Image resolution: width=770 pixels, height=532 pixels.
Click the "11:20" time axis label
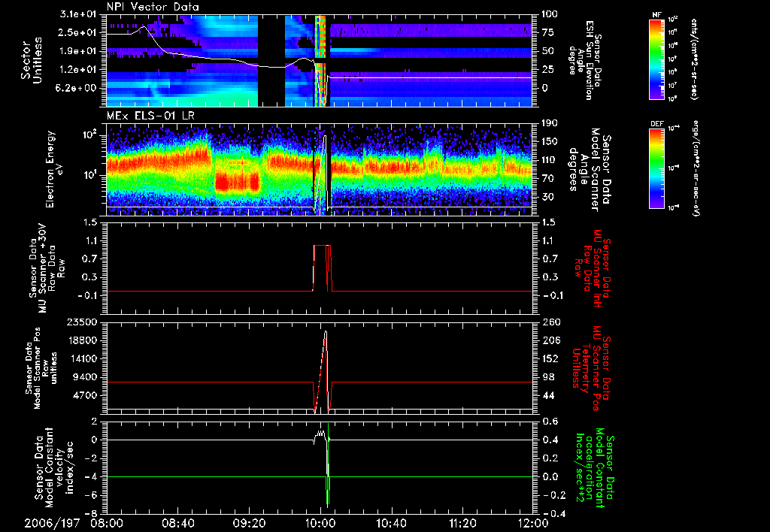pos(462,524)
